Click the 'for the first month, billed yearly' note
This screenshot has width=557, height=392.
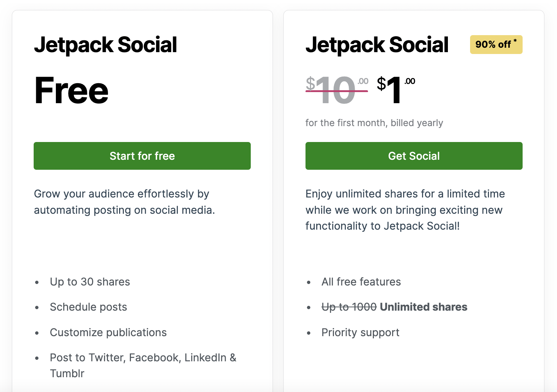(374, 123)
